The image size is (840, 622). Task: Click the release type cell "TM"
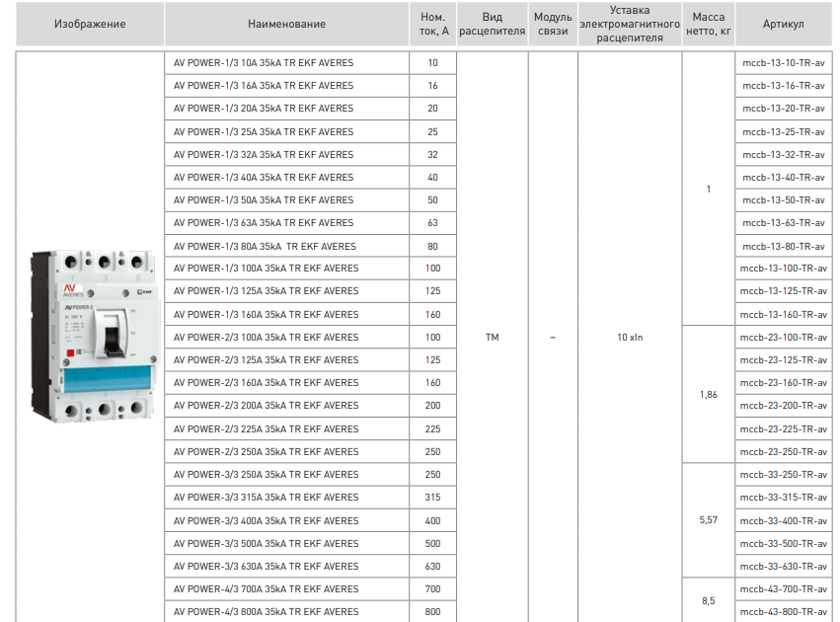(x=493, y=338)
